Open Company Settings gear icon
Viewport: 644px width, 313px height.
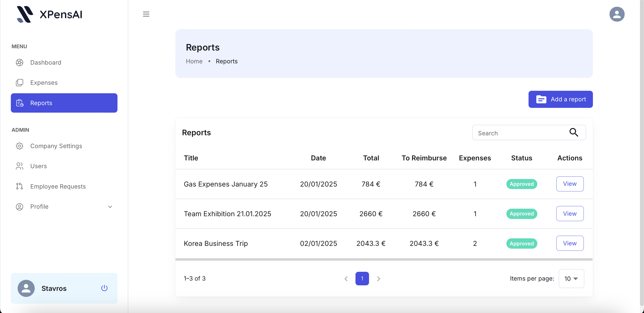tap(20, 146)
